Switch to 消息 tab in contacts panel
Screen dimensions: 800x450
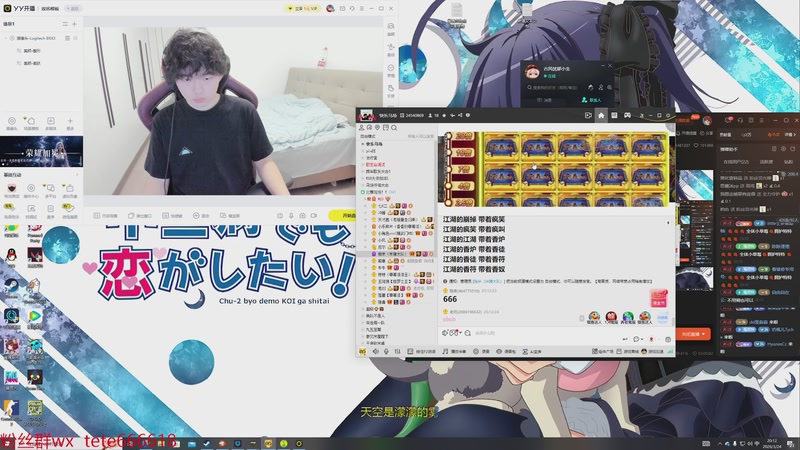pos(545,100)
